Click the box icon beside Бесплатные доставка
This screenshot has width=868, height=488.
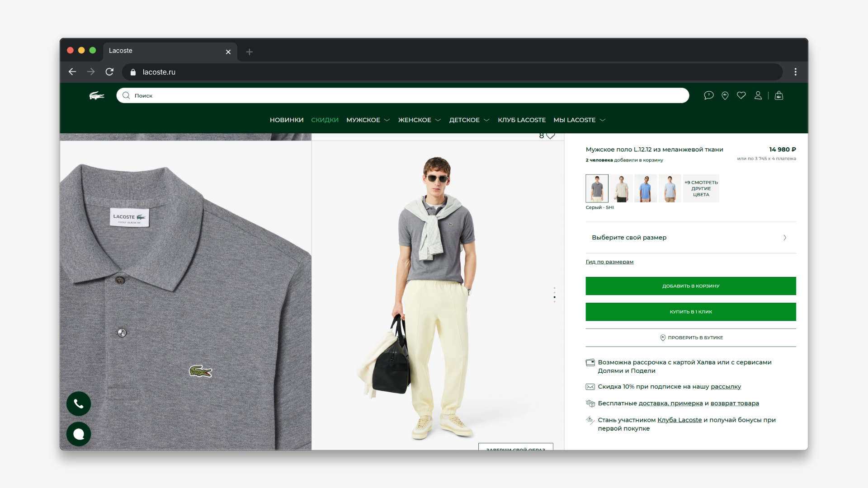point(590,404)
